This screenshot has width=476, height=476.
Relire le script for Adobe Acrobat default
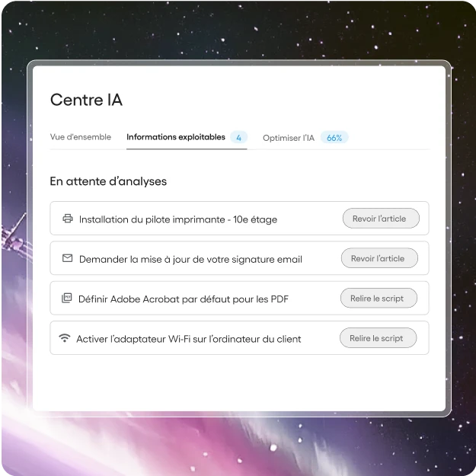[379, 298]
